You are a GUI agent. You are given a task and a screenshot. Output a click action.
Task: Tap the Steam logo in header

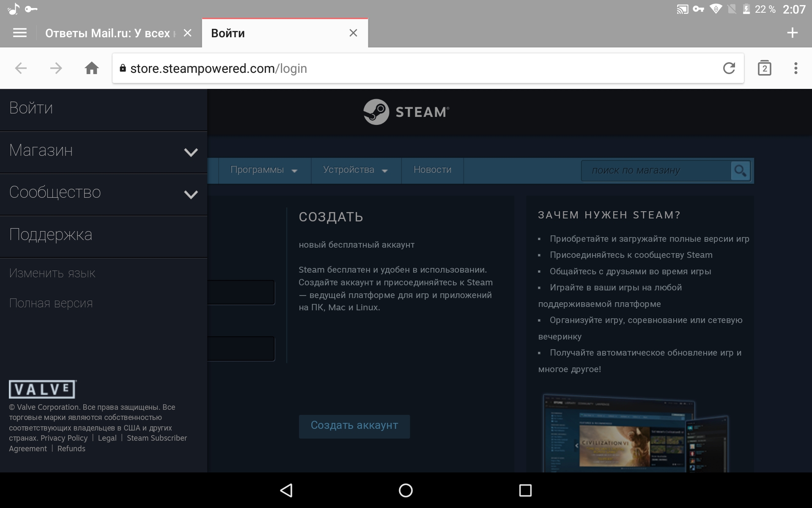pos(406,112)
